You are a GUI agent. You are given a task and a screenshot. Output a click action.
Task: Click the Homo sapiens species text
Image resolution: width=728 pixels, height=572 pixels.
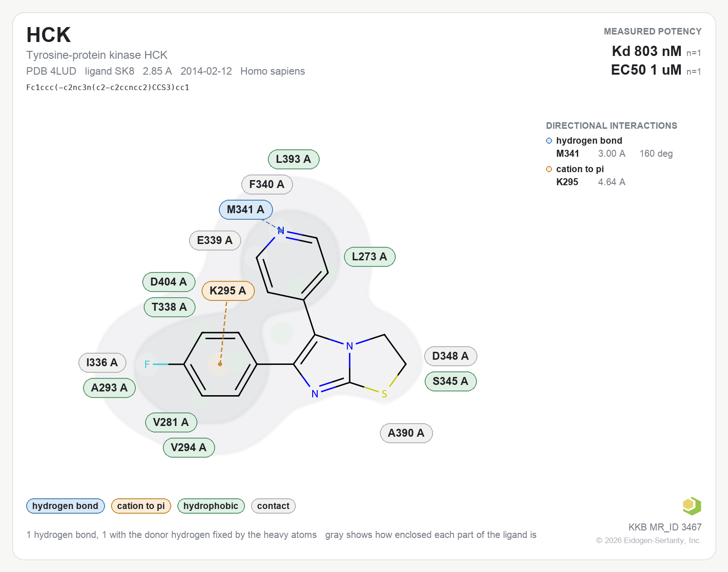coord(273,71)
